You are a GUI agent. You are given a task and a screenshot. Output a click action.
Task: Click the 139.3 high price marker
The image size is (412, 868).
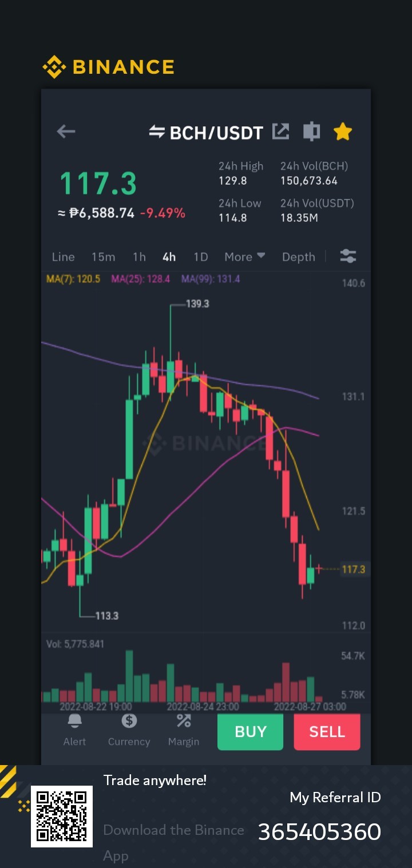[x=197, y=304]
